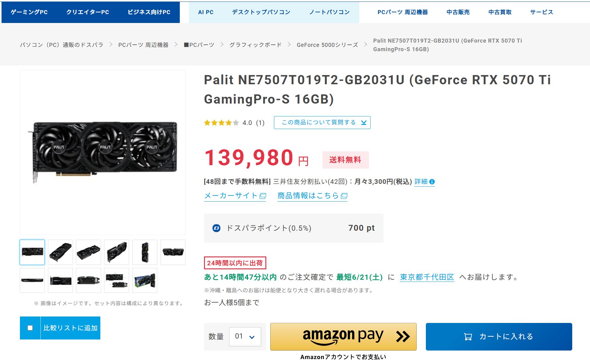Click the boxed graphics card thumbnail with packaging
Viewport: 590px width, 364px height.
click(145, 280)
